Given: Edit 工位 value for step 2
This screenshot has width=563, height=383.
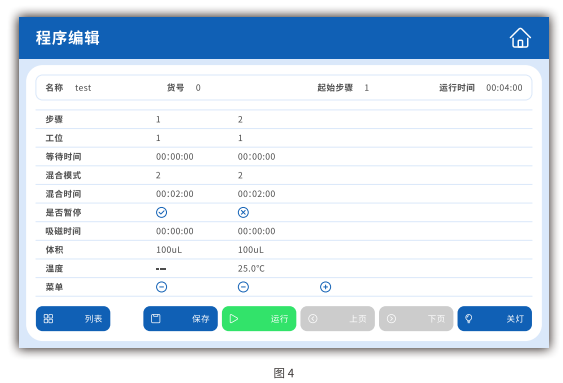Looking at the screenshot, I should (x=240, y=138).
